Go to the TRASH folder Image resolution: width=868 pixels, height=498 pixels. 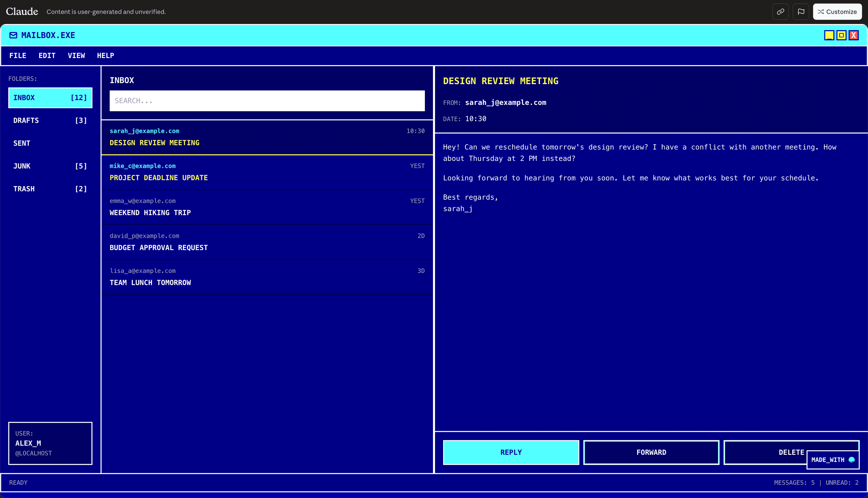(50, 189)
